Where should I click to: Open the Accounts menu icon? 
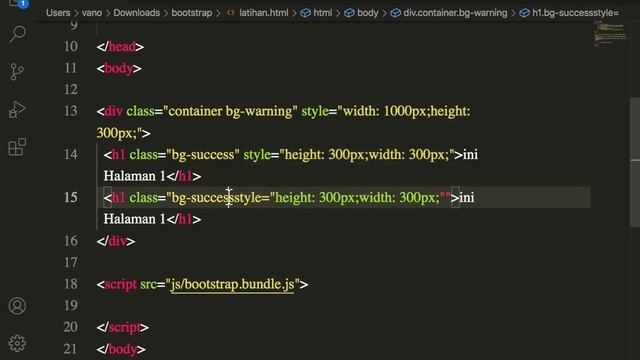(x=17, y=306)
